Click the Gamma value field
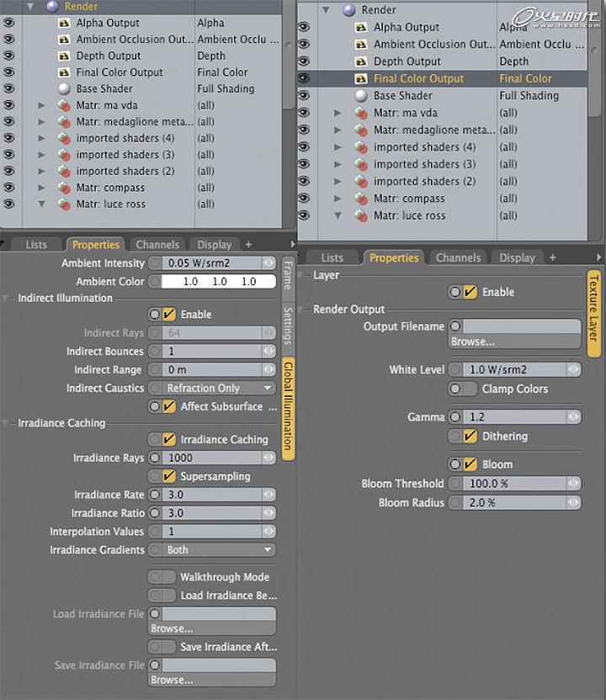 tap(515, 417)
